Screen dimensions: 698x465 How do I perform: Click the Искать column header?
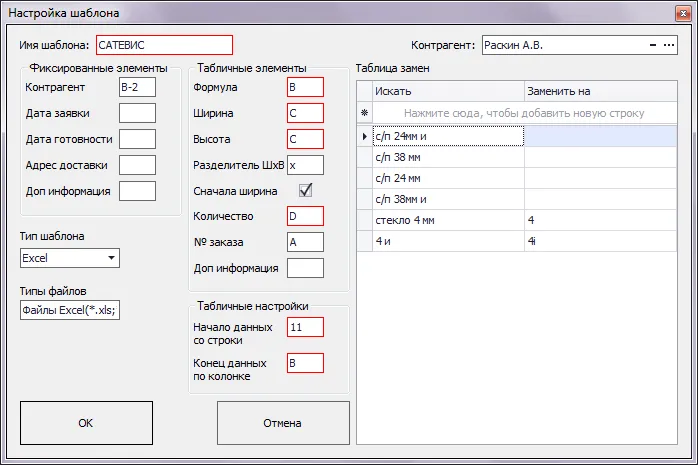pos(448,91)
